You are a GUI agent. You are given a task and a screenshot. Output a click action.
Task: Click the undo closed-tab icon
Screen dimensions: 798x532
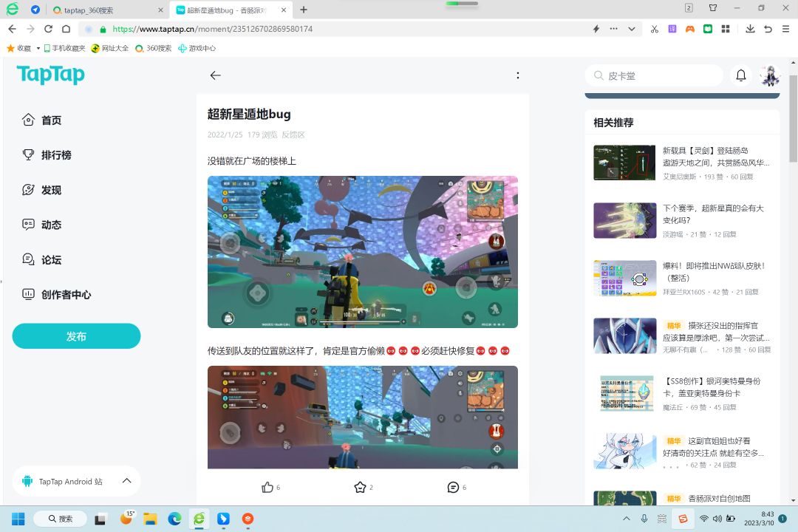click(x=768, y=29)
